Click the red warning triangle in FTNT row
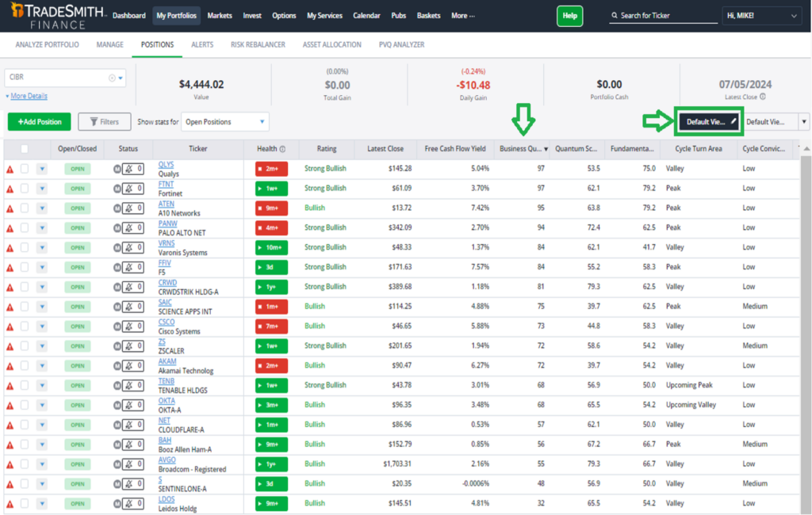Screen dimensions: 812x515 [x=10, y=189]
